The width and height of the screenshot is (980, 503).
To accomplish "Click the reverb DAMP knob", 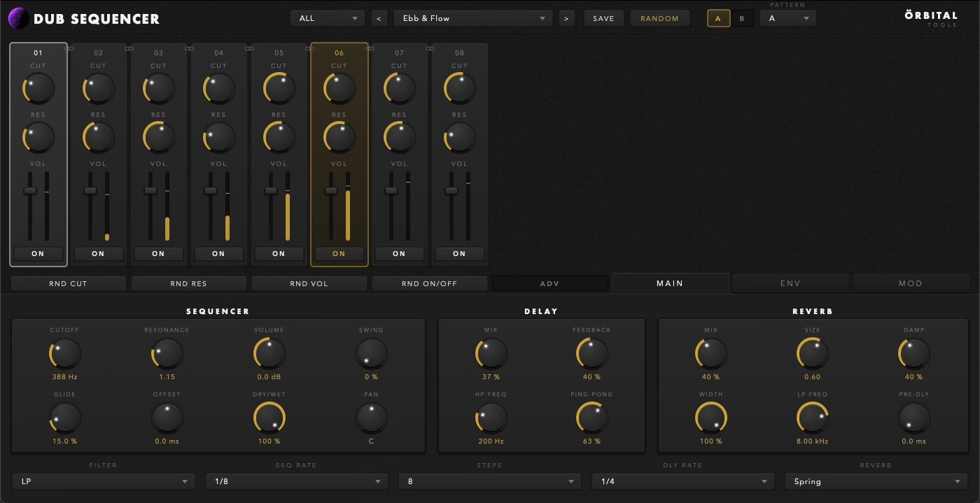I will point(914,354).
